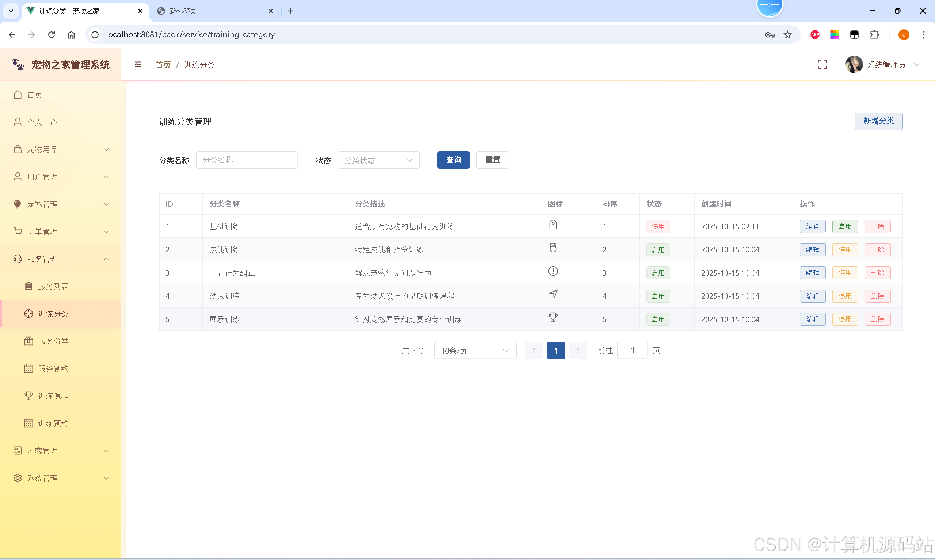Go to previous page arrow

click(534, 351)
